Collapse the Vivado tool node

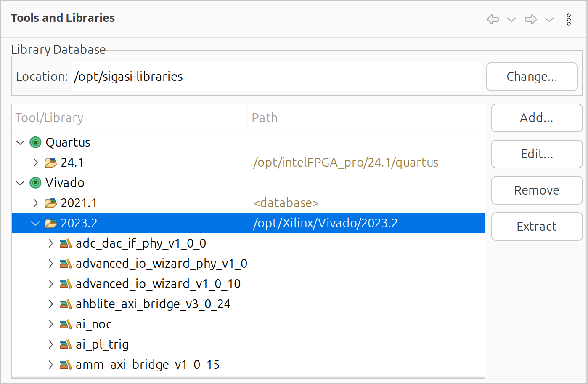20,183
